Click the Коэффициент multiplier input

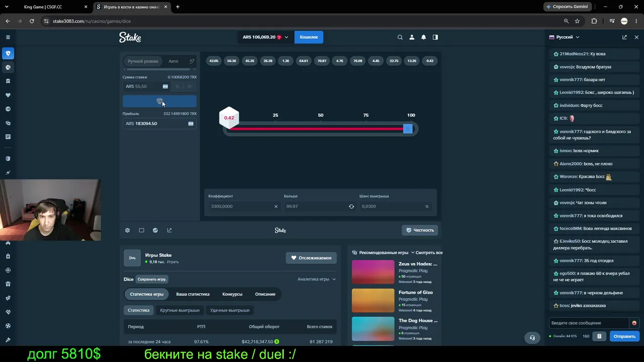[245, 206]
